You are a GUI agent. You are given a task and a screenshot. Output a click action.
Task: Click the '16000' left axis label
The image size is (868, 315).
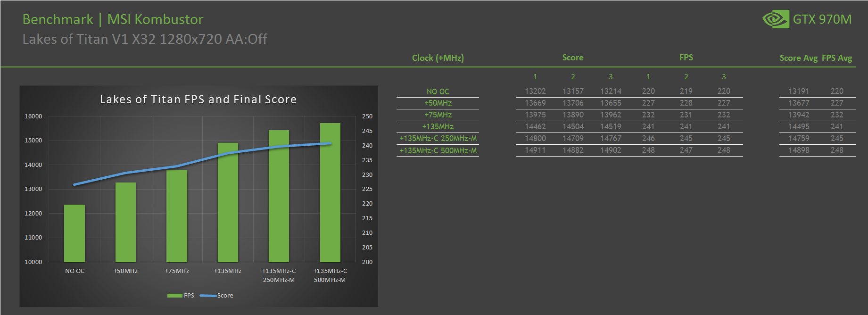coord(33,116)
